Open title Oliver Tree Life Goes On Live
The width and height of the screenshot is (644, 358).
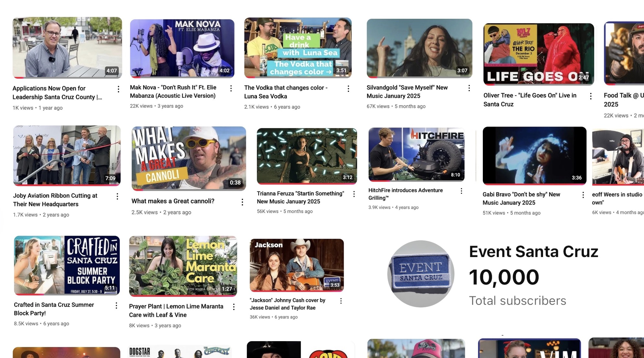[530, 100]
